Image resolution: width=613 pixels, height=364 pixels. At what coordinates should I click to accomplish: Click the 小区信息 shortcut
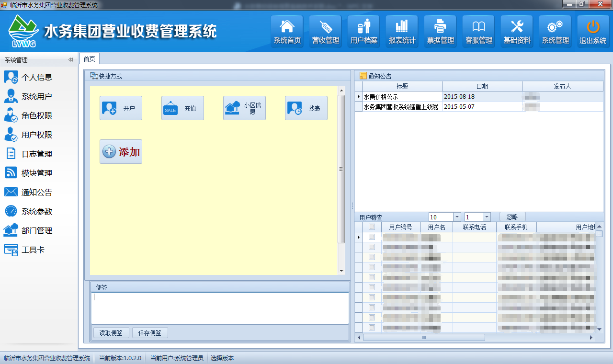(x=244, y=108)
